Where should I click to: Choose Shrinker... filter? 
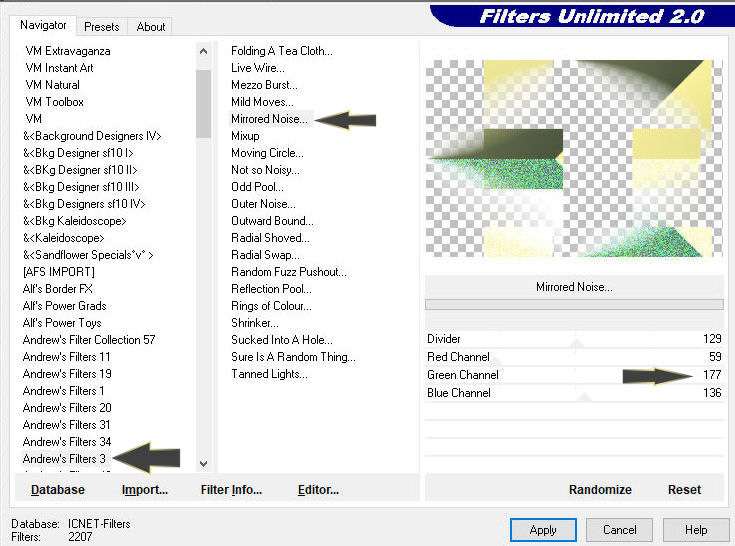coord(255,323)
